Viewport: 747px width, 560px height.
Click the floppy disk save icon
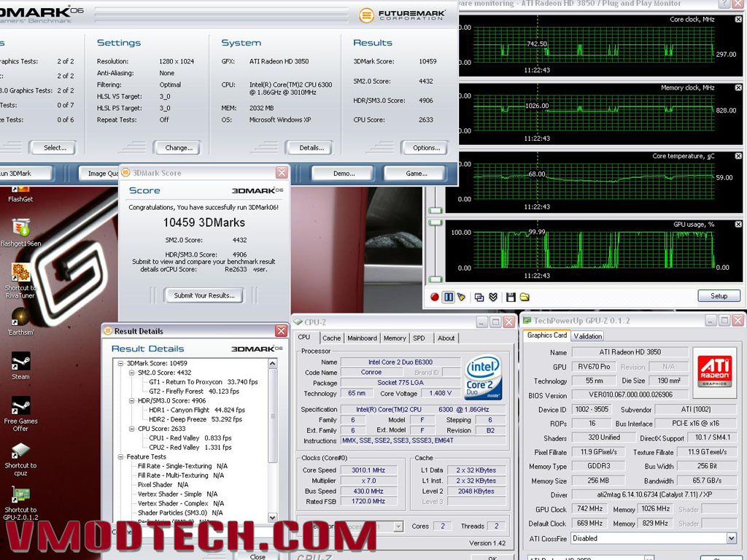511,297
